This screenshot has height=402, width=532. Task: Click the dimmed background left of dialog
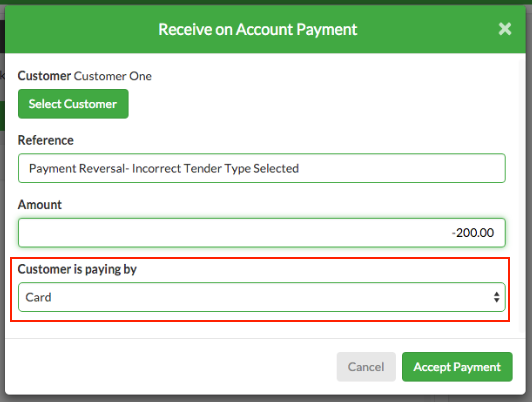tap(2, 204)
